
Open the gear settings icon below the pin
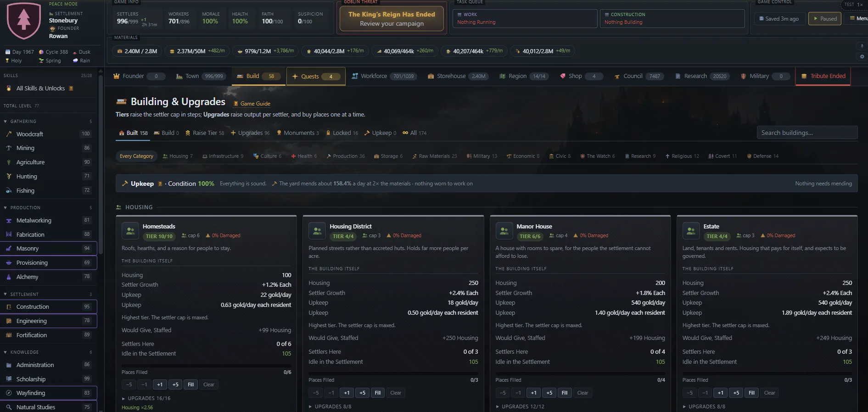[862, 56]
